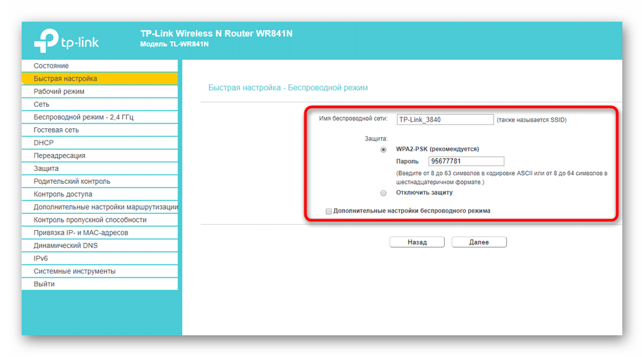Click the 'Пароль' password input field
The height and width of the screenshot is (357, 644).
click(x=466, y=162)
